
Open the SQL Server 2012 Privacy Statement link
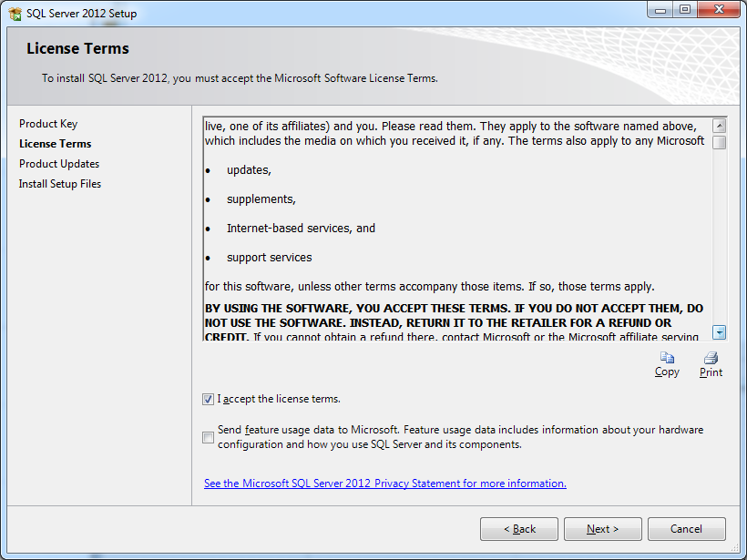click(385, 484)
